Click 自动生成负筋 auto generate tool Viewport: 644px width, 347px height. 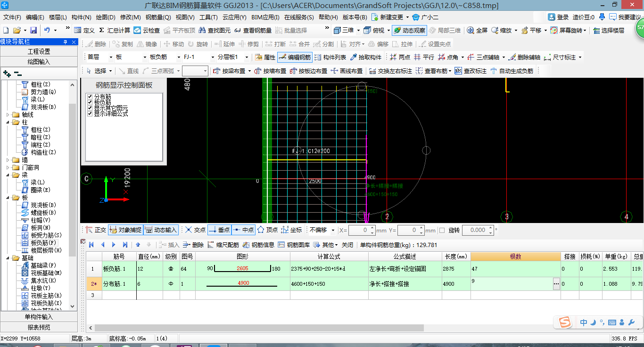[512, 71]
